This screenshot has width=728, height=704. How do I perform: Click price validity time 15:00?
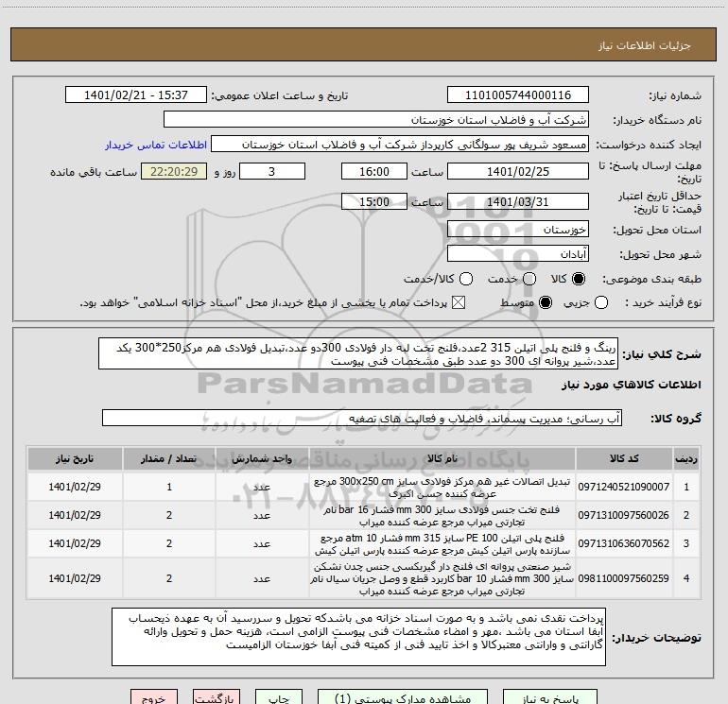374,201
